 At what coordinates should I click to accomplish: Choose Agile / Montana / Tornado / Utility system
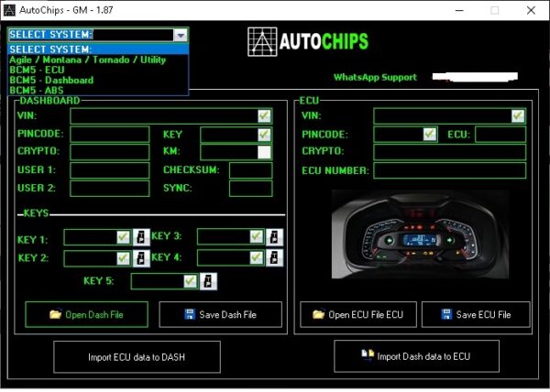[98, 60]
